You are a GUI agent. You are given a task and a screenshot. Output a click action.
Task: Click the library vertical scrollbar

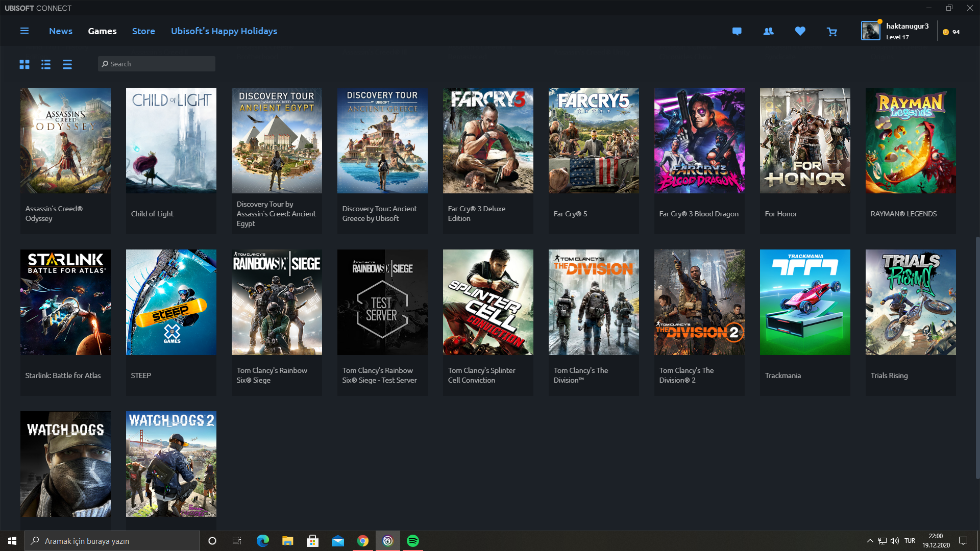pos(977,357)
